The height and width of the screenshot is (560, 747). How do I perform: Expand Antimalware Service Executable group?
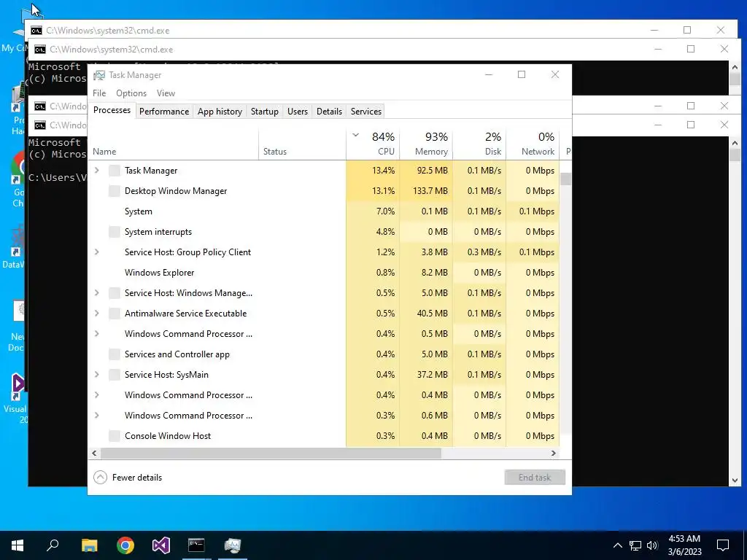pyautogui.click(x=97, y=314)
